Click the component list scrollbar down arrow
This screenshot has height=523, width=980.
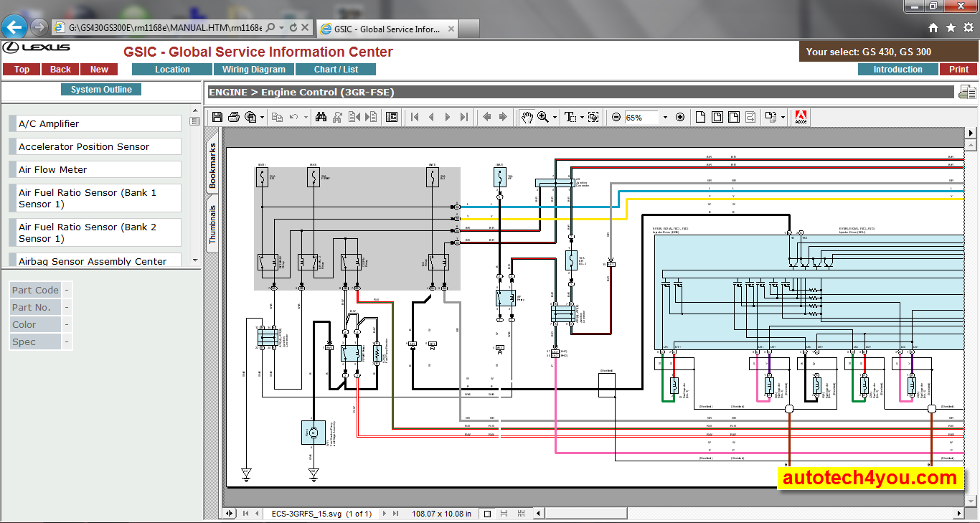click(x=194, y=260)
